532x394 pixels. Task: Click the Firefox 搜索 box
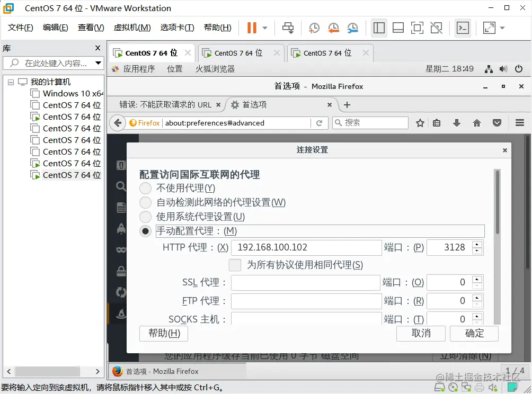click(x=370, y=123)
